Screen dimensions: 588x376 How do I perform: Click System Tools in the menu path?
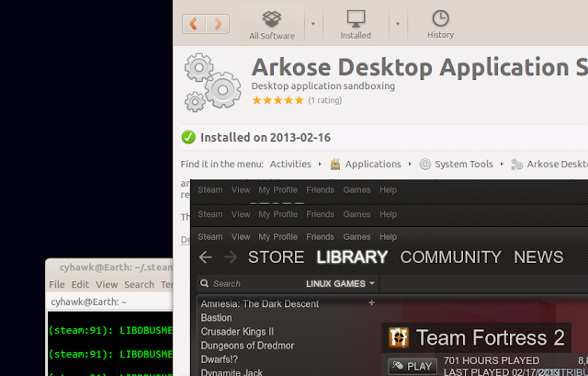point(464,164)
